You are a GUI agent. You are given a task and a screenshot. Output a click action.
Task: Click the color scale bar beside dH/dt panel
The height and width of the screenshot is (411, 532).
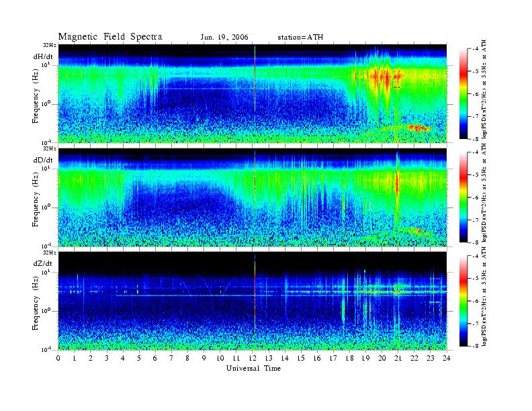click(463, 94)
